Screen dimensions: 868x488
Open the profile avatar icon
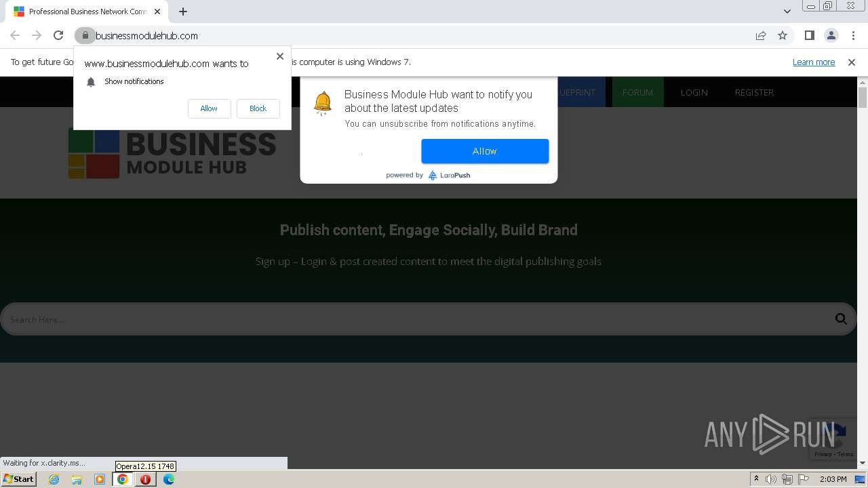pyautogui.click(x=831, y=35)
